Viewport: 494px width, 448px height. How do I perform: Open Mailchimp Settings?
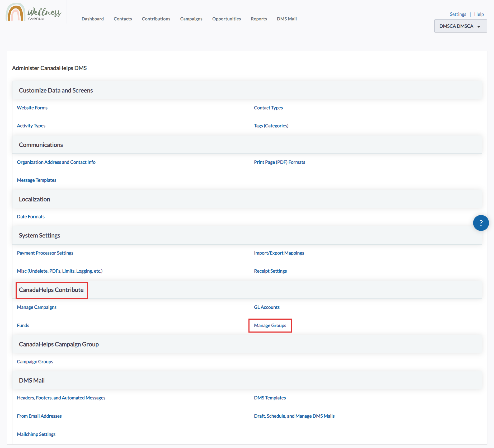36,434
